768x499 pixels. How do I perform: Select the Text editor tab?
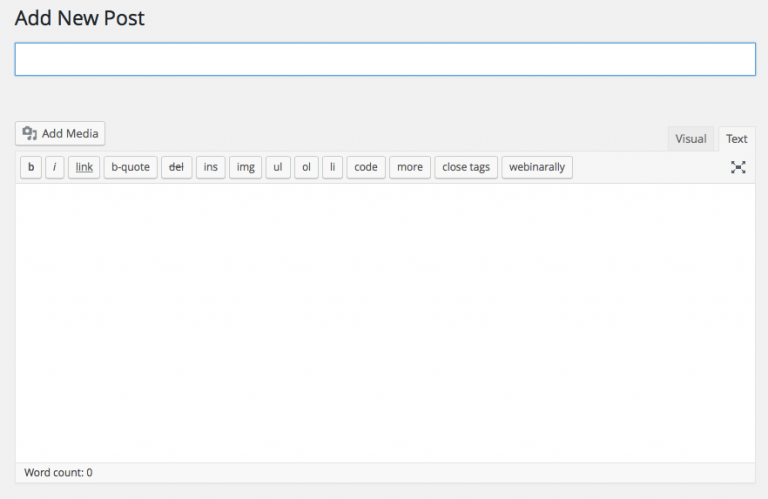click(736, 139)
